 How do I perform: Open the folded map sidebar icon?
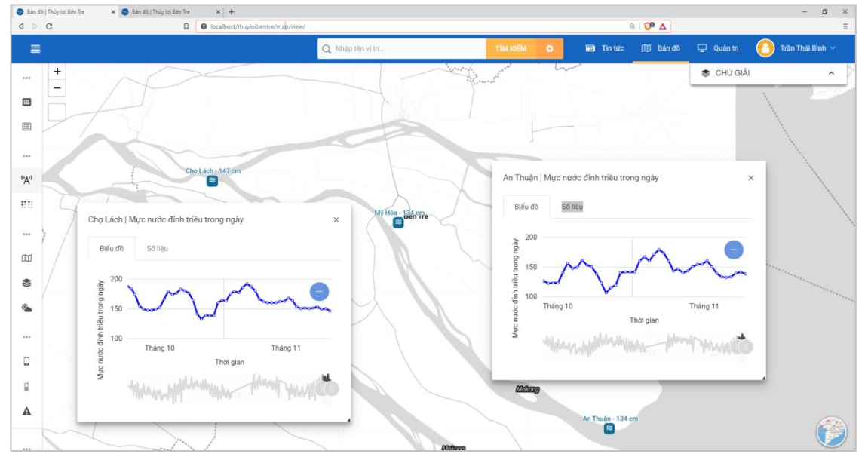tap(26, 259)
